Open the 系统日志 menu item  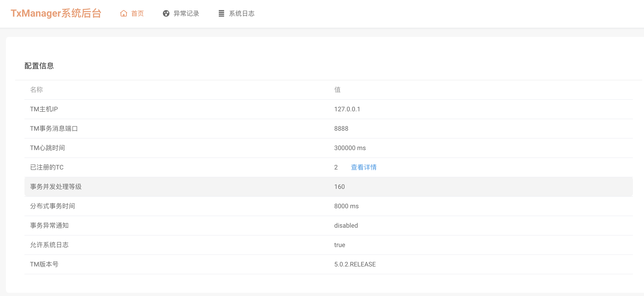pyautogui.click(x=242, y=14)
